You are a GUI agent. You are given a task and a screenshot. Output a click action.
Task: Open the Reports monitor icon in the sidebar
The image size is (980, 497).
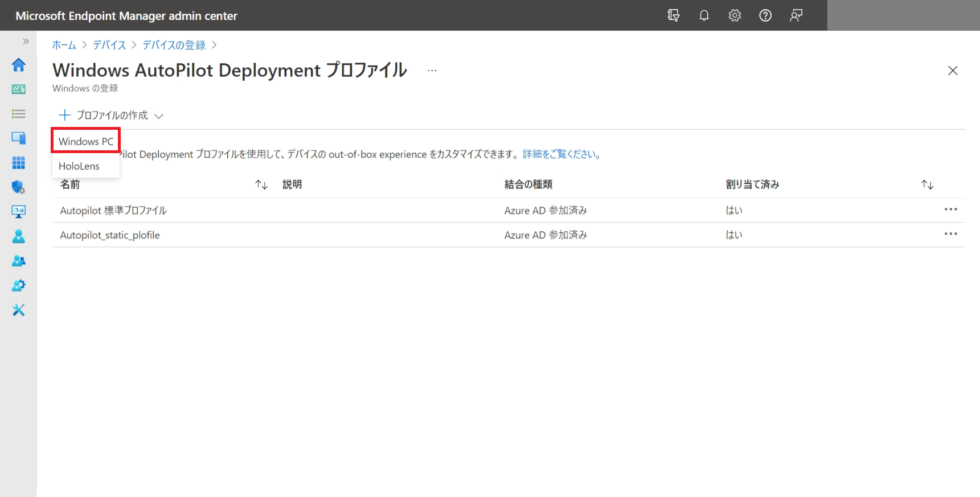(x=18, y=212)
